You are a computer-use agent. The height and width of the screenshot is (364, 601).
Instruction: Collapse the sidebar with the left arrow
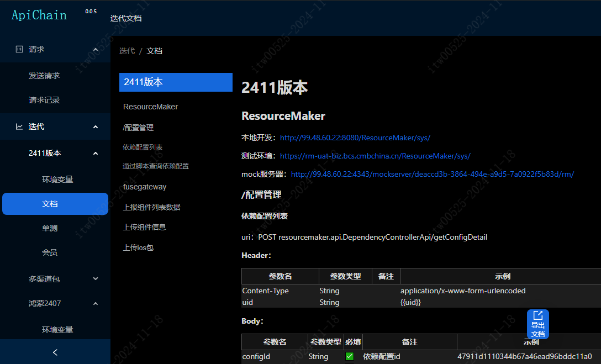tap(55, 352)
